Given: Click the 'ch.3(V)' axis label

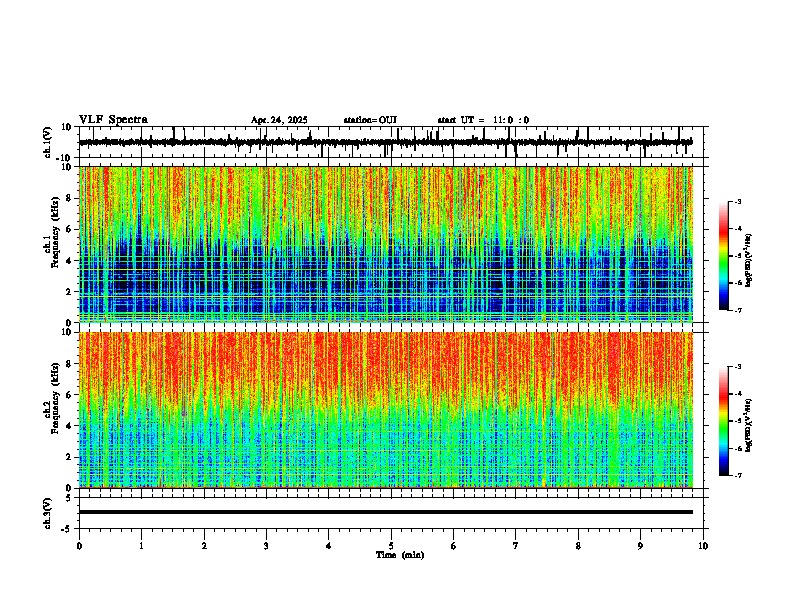Looking at the screenshot, I should point(47,513).
